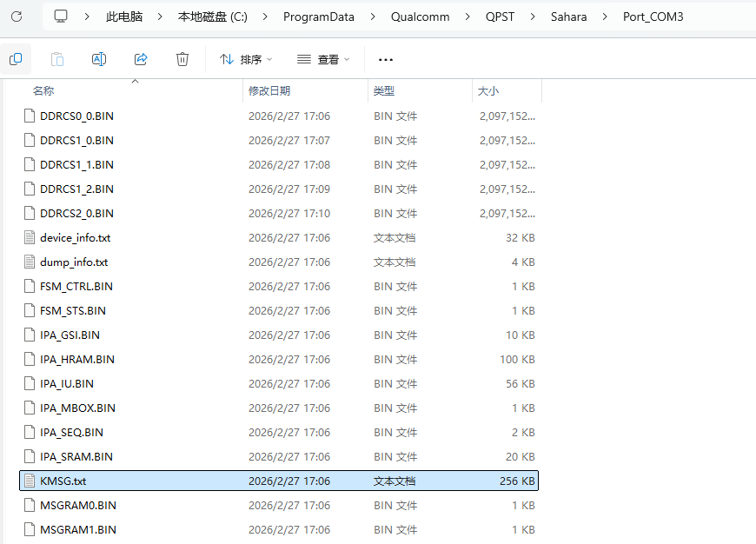Select file FSM_STS.BIN
This screenshot has width=756, height=544.
[279, 310]
